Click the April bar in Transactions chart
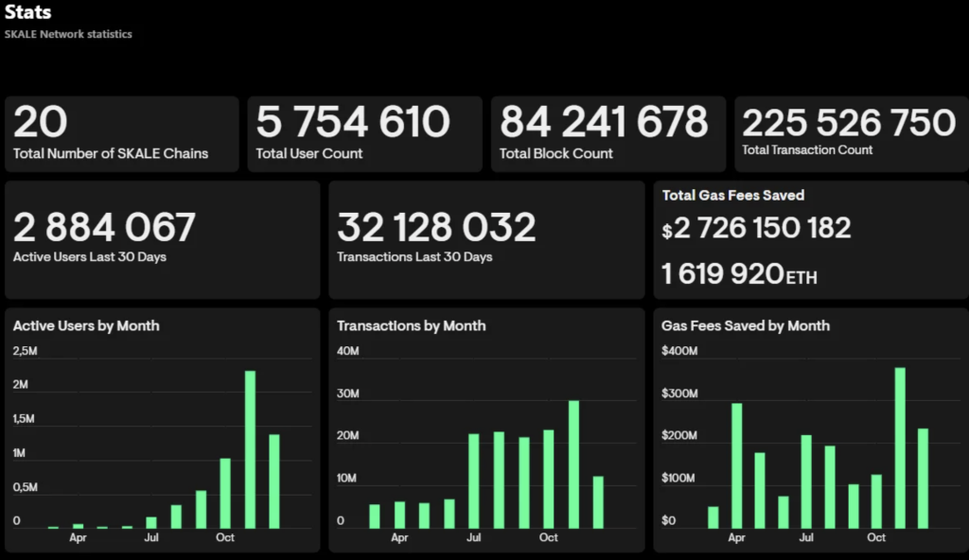Screen dimensions: 969x560 [x=400, y=515]
